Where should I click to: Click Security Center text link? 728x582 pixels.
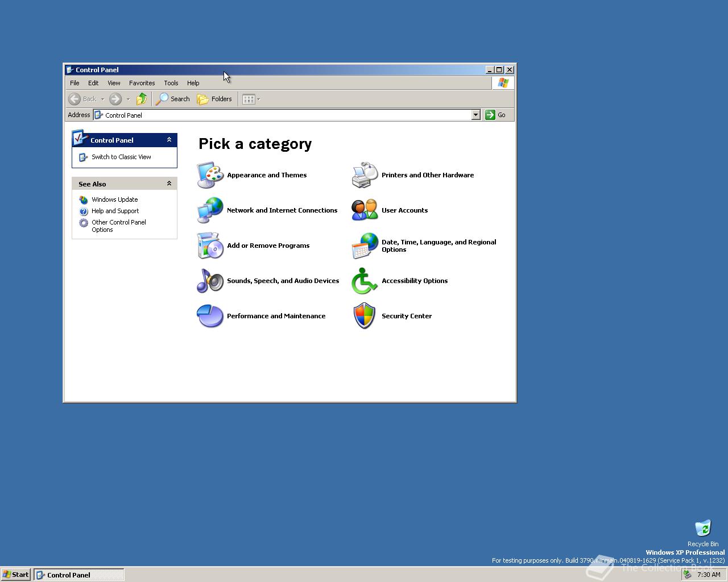click(407, 316)
